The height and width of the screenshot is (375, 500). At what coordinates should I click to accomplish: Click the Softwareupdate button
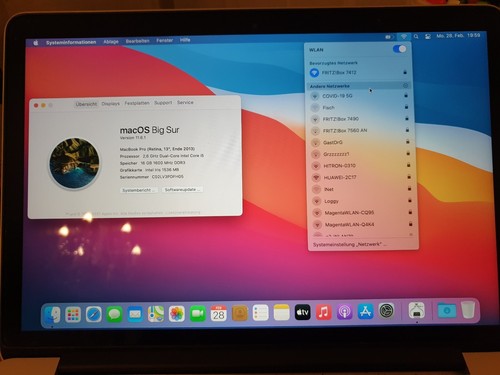tap(182, 189)
